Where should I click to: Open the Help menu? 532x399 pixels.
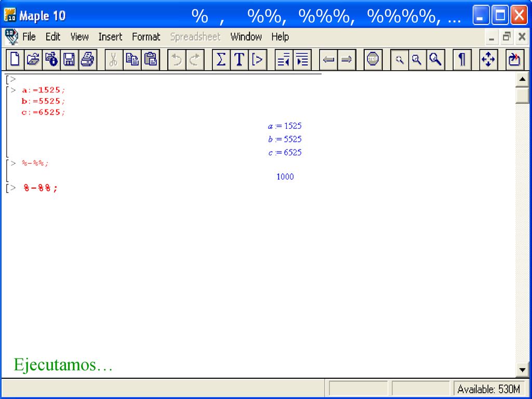click(280, 37)
